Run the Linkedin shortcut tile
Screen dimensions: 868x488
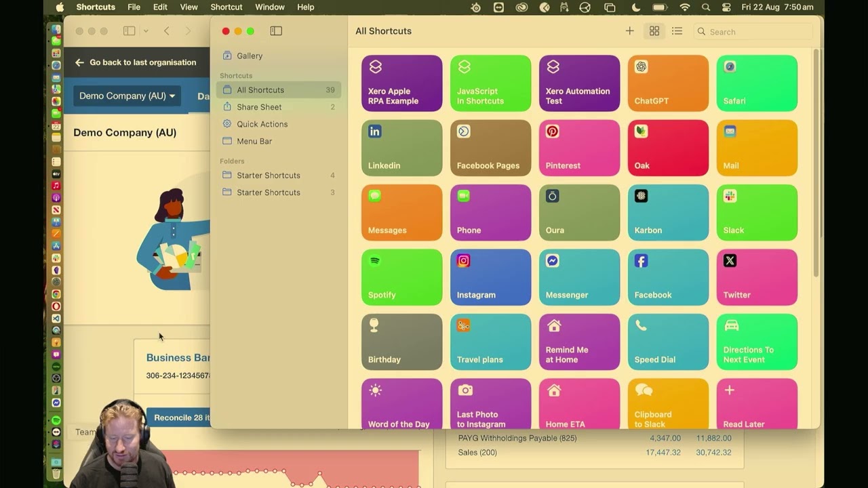coord(401,148)
